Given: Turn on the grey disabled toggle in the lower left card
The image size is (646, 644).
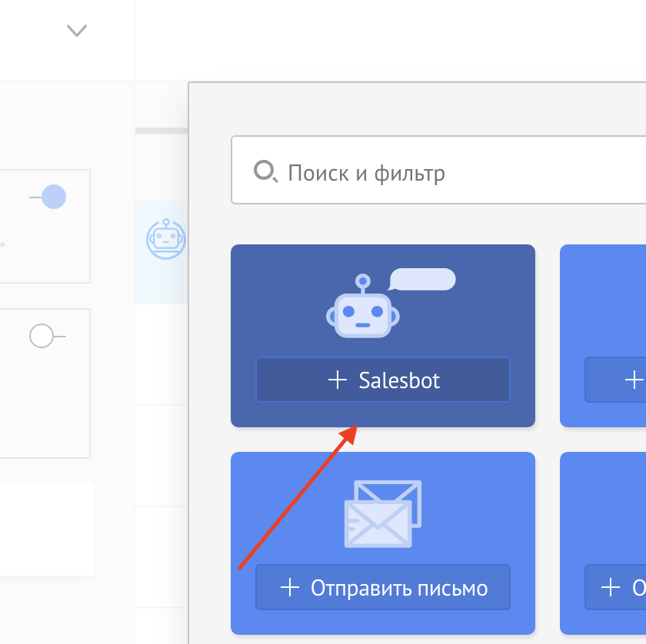Looking at the screenshot, I should pyautogui.click(x=42, y=337).
